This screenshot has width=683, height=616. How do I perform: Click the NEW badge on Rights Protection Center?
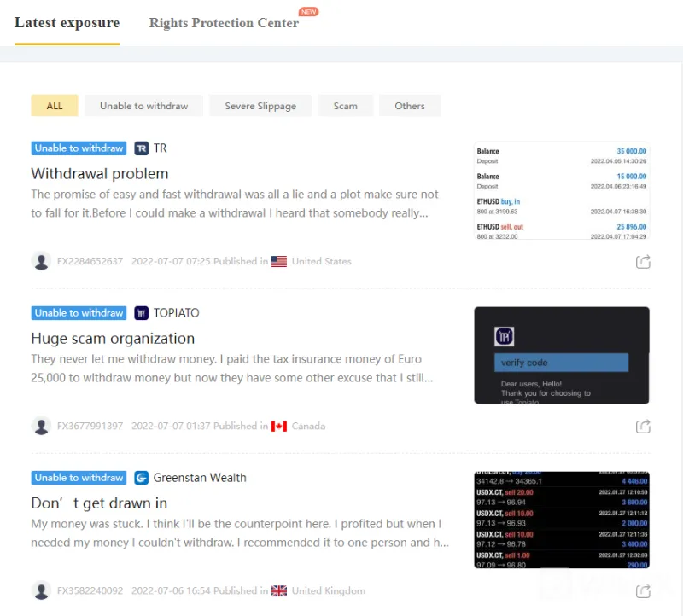pyautogui.click(x=309, y=12)
